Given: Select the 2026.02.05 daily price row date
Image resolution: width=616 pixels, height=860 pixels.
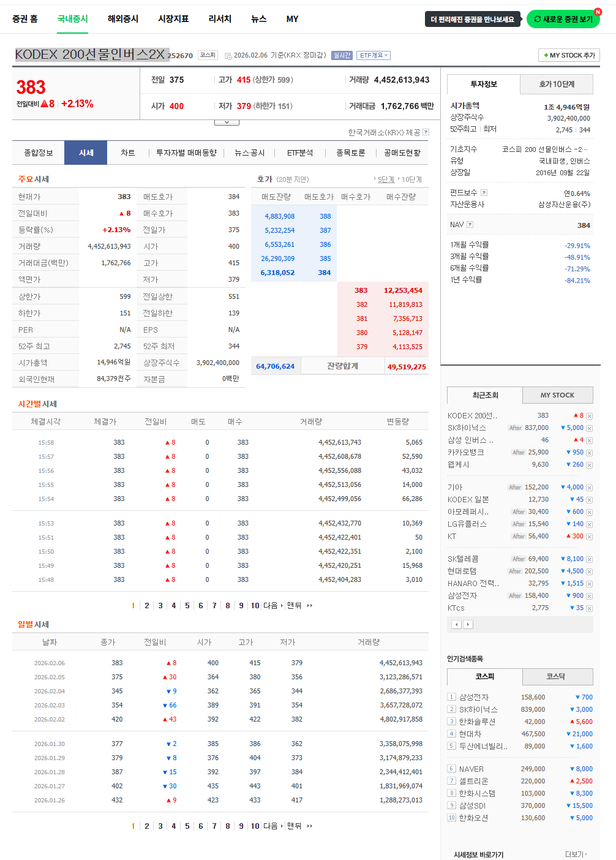Looking at the screenshot, I should (x=50, y=677).
